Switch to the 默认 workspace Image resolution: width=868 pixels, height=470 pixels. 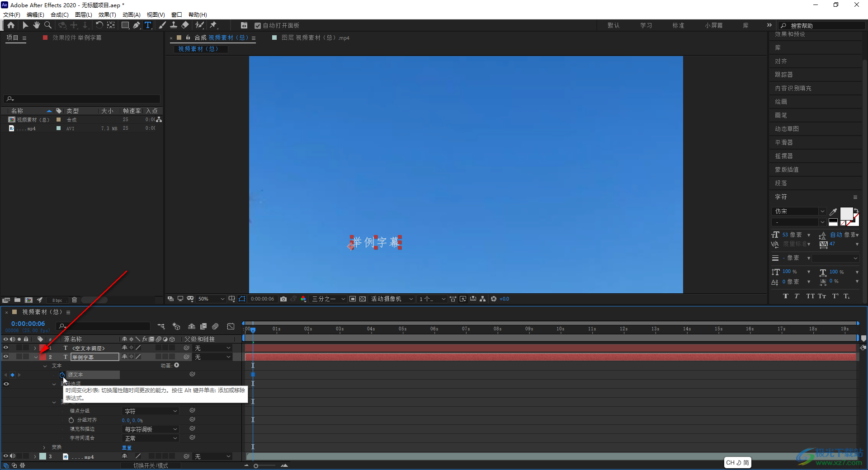[x=613, y=26]
